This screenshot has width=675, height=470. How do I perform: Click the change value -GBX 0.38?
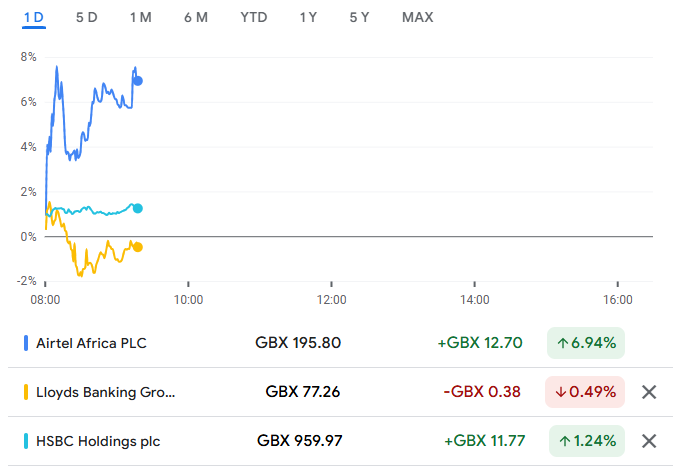tap(482, 392)
